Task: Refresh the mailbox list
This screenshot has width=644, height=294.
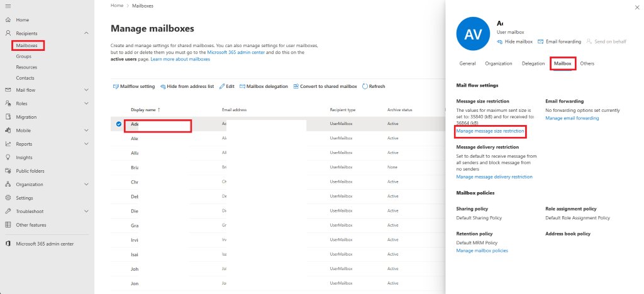Action: [x=374, y=87]
